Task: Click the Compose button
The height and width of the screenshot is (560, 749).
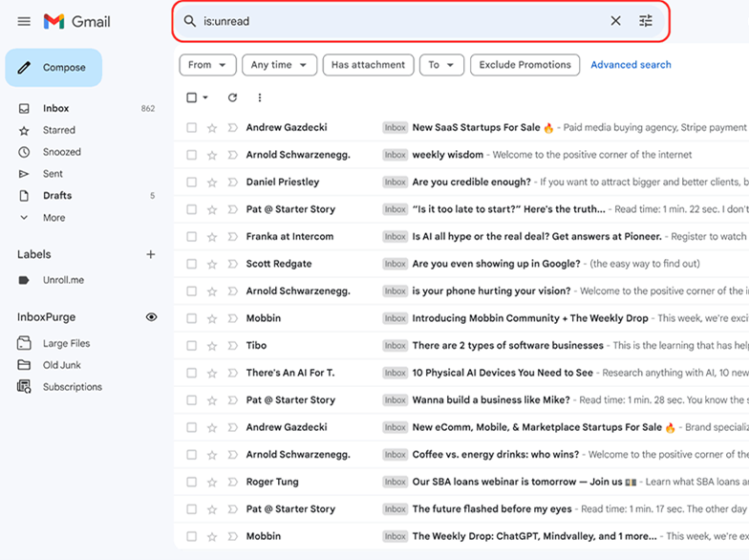Action: click(53, 68)
